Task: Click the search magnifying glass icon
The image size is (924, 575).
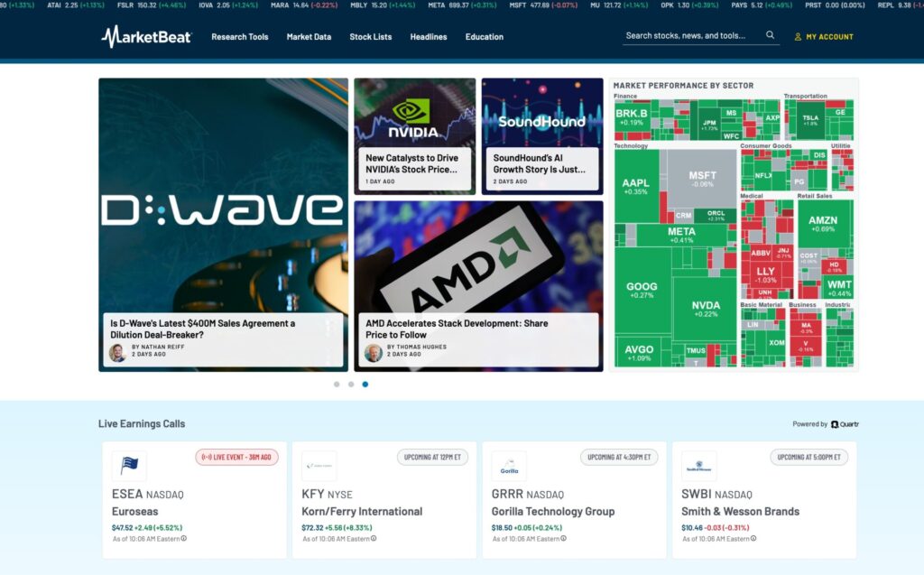Action: 770,36
